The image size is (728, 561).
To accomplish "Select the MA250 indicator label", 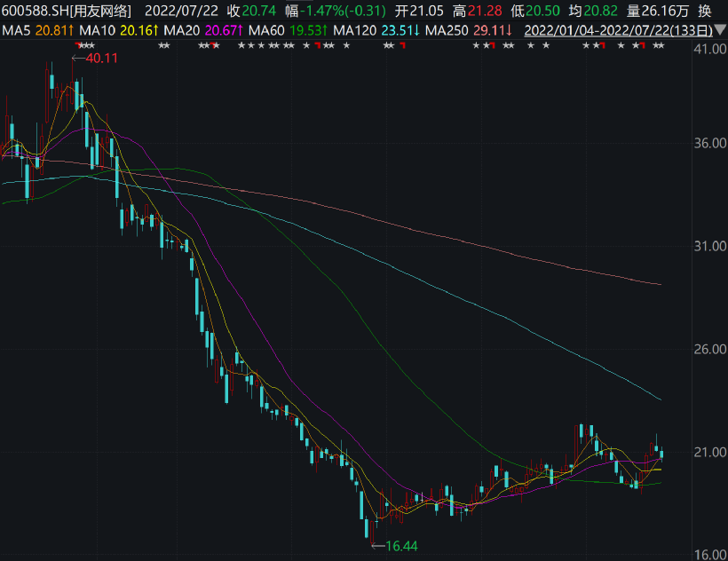I will pos(469,30).
